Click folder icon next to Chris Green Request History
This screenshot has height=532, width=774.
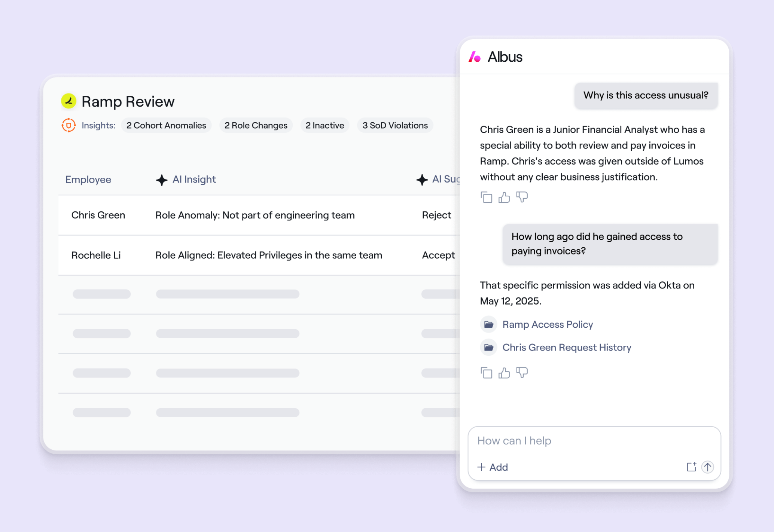pos(489,348)
